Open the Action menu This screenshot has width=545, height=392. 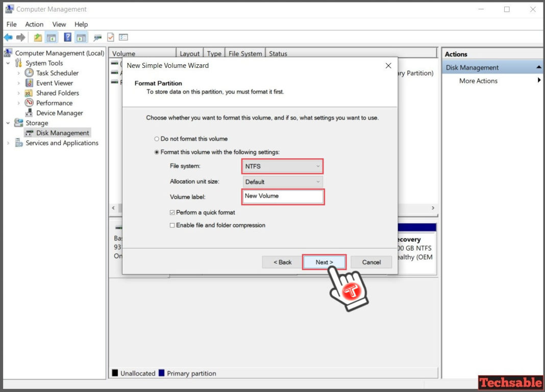click(34, 24)
